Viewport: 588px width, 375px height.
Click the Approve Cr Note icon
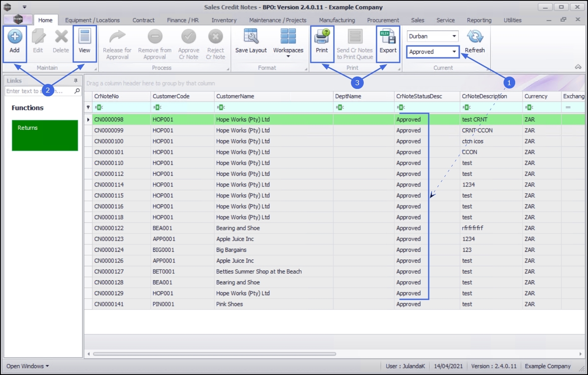189,45
